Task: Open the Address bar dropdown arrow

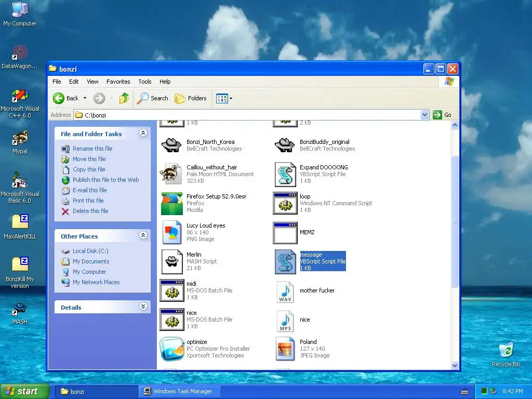Action: 424,115
